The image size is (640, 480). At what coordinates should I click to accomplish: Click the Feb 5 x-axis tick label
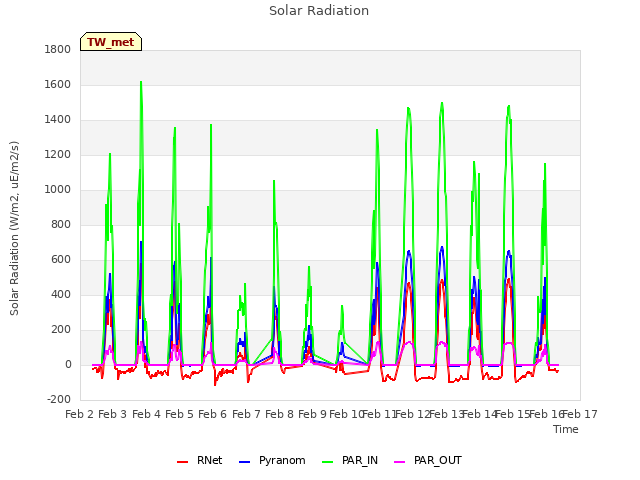point(180,414)
